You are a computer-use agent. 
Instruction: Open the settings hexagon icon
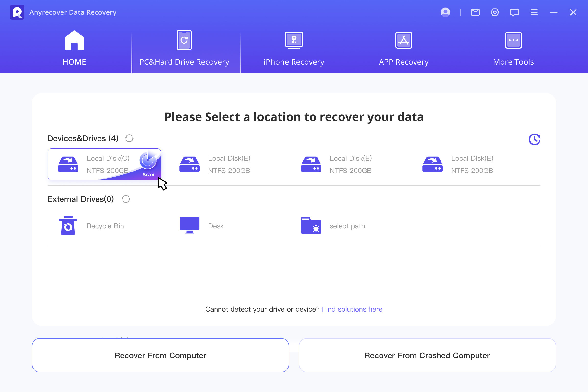tap(495, 12)
